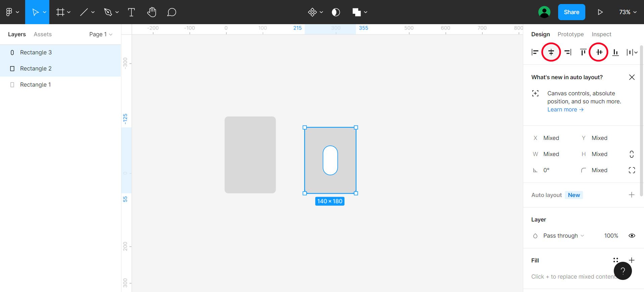This screenshot has height=292, width=644.
Task: Select Rectangle 1 in layers list
Action: 35,85
